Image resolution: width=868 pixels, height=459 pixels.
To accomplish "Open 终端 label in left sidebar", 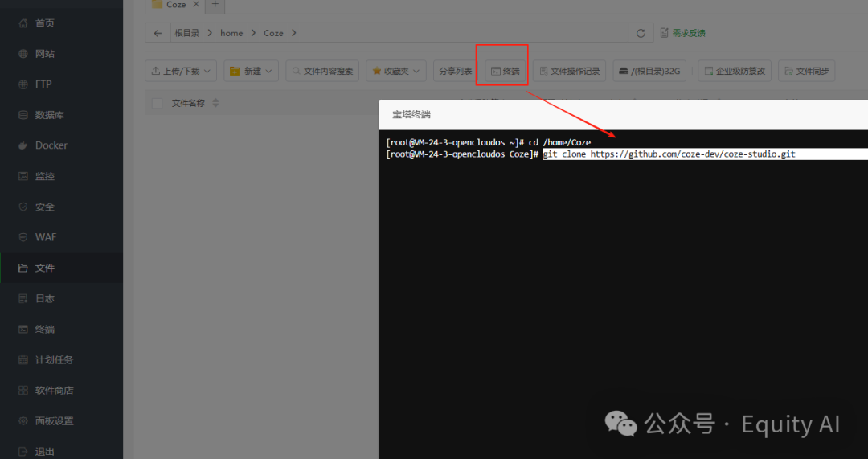I will (x=45, y=329).
